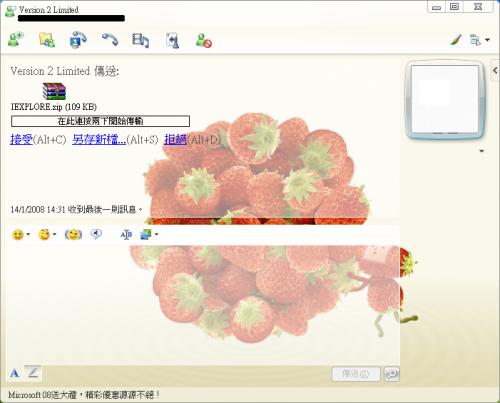Switch to handwriting pen mode
The image size is (500, 403).
tap(33, 372)
